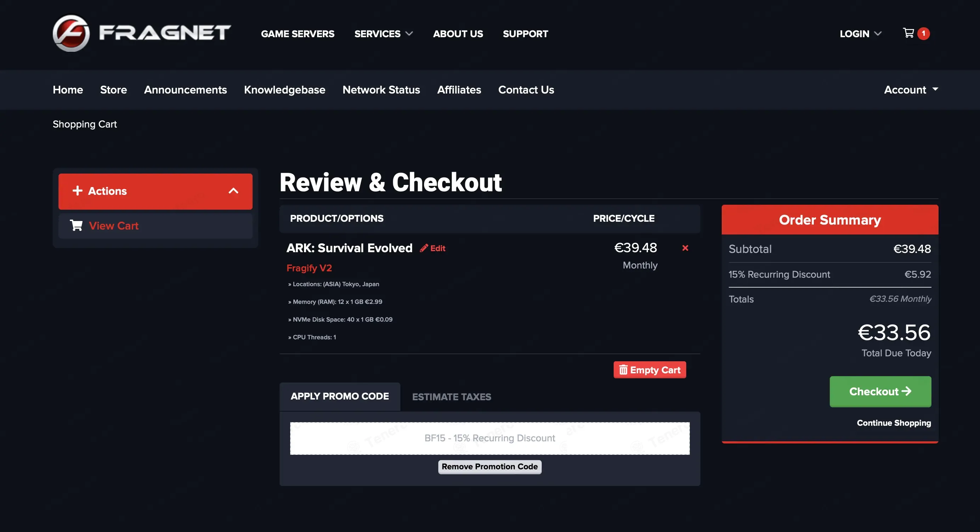Screen dimensions: 980x532
Task: Switch to Estimate Taxes tab
Action: (x=451, y=397)
